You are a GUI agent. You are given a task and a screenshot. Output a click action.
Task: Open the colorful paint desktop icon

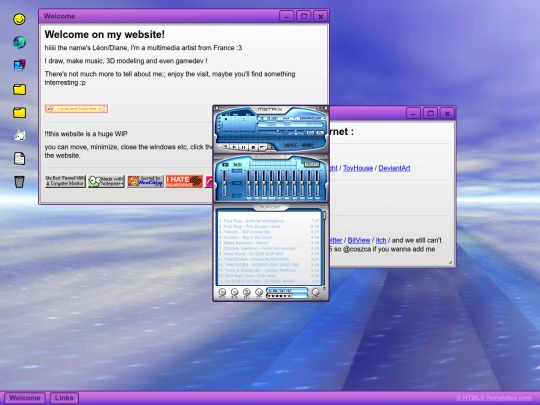20,65
